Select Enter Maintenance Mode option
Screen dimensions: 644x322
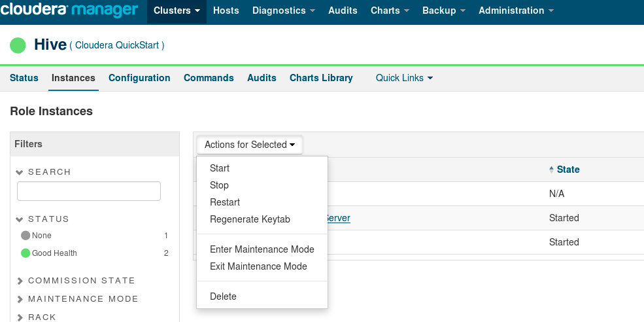click(x=262, y=249)
